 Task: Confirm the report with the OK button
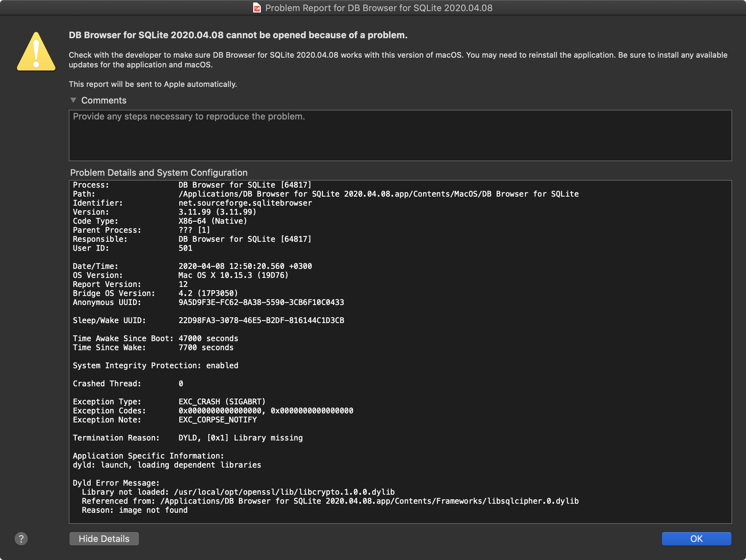[x=696, y=539]
